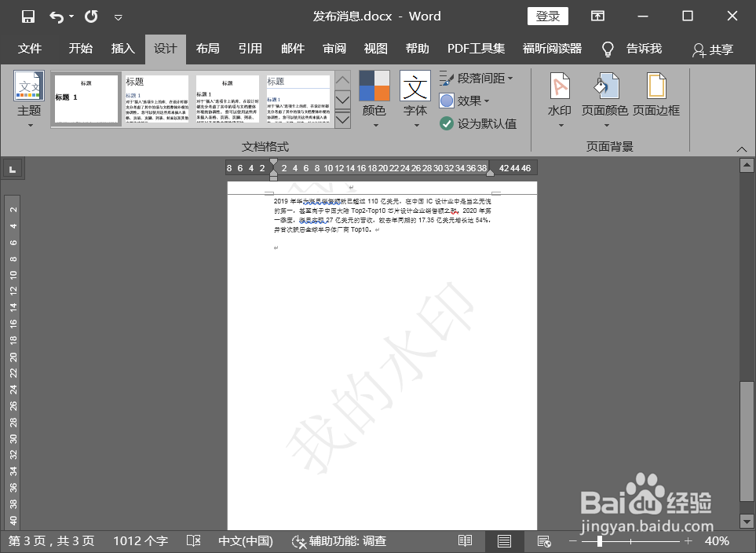Open the undo history dropdown arrow
The height and width of the screenshot is (553, 756).
point(71,17)
